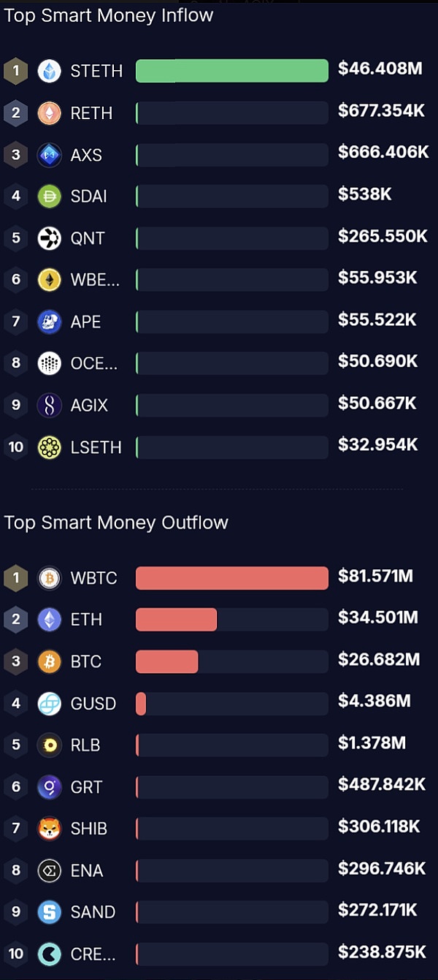Select the SAND token icon

(50, 911)
